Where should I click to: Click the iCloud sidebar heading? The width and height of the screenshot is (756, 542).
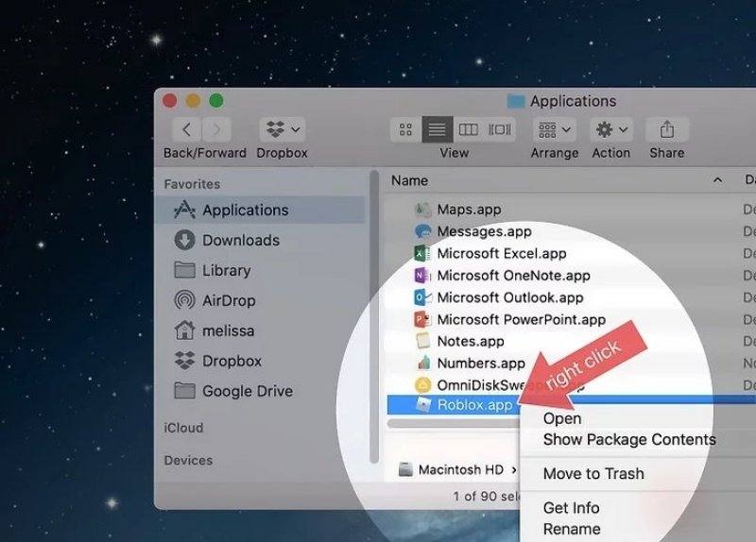point(183,428)
